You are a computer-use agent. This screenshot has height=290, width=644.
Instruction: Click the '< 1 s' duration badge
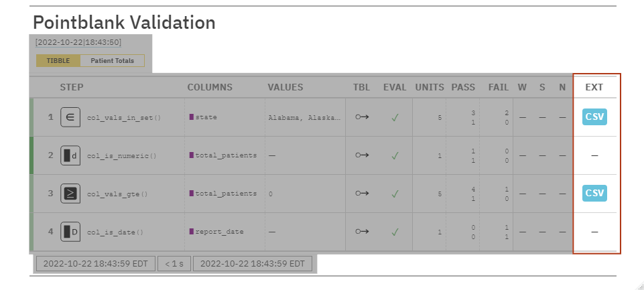[174, 264]
